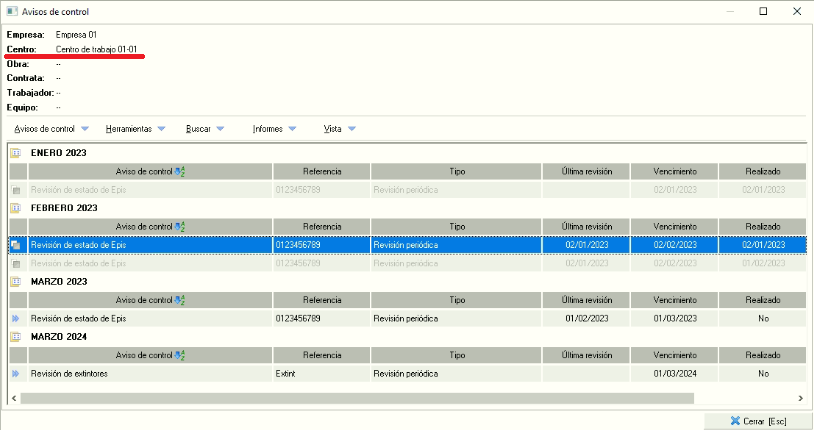Open the Buscar dropdown menu
Viewport: 814px width, 430px height.
point(205,129)
